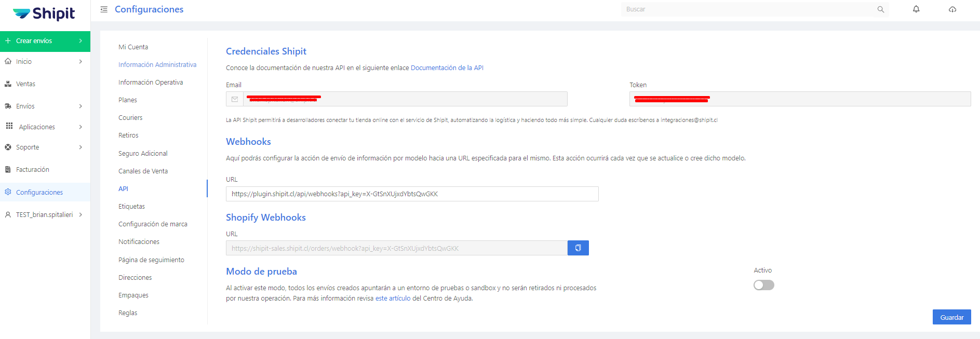
Task: Click the Aplicaciones grid icon
Action: (9, 126)
